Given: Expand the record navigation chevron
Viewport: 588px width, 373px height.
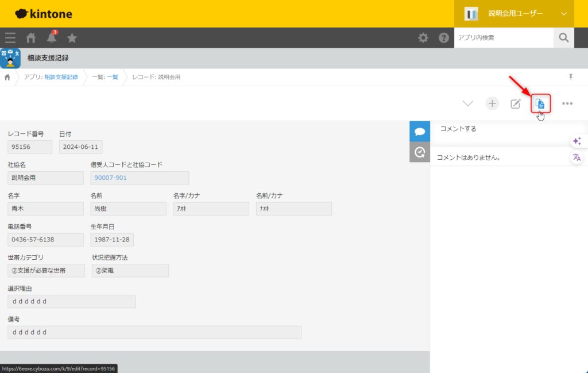Looking at the screenshot, I should (x=468, y=103).
